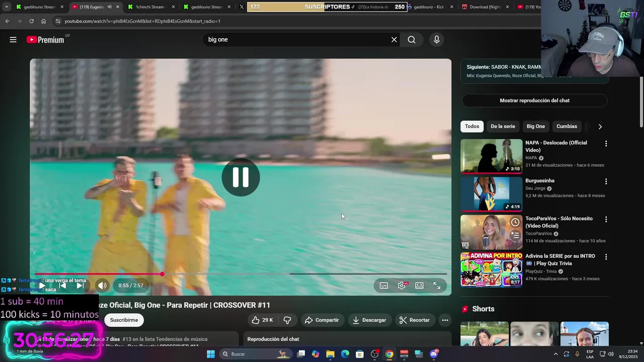Image resolution: width=644 pixels, height=362 pixels.
Task: Close the (119) Eugenia tab
Action: coord(118,7)
